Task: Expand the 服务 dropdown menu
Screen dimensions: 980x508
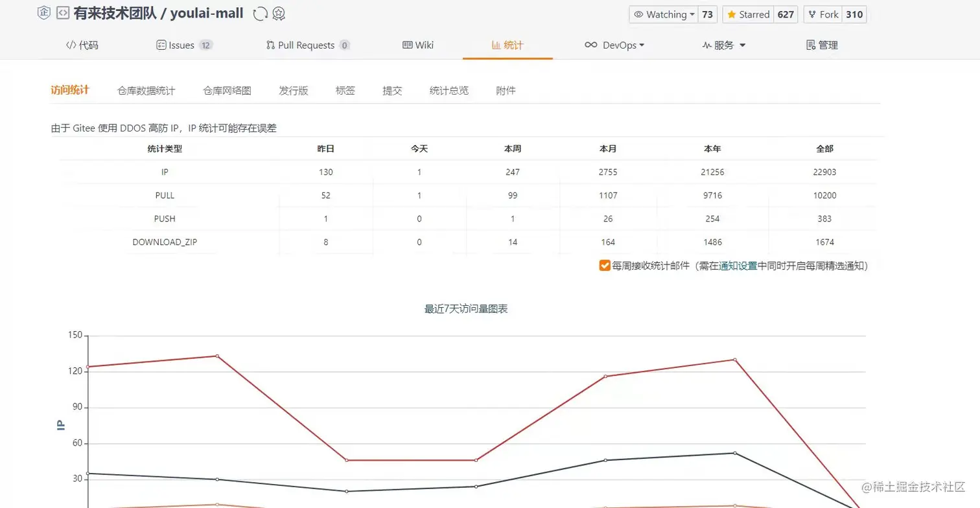Action: (724, 45)
